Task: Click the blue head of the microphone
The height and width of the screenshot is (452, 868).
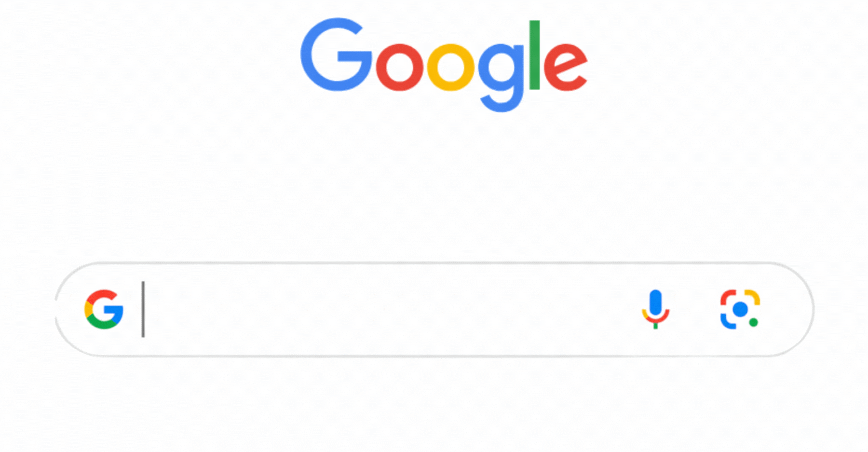Action: [x=655, y=301]
